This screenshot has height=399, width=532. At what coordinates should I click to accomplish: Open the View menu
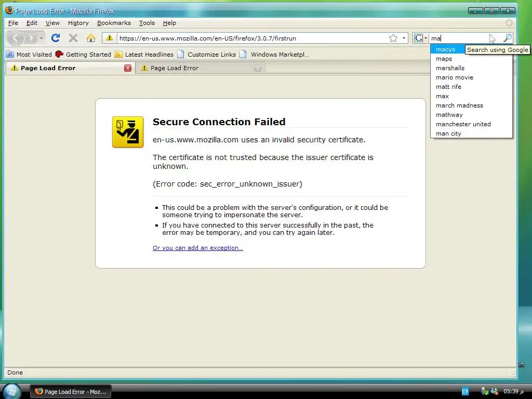point(52,23)
